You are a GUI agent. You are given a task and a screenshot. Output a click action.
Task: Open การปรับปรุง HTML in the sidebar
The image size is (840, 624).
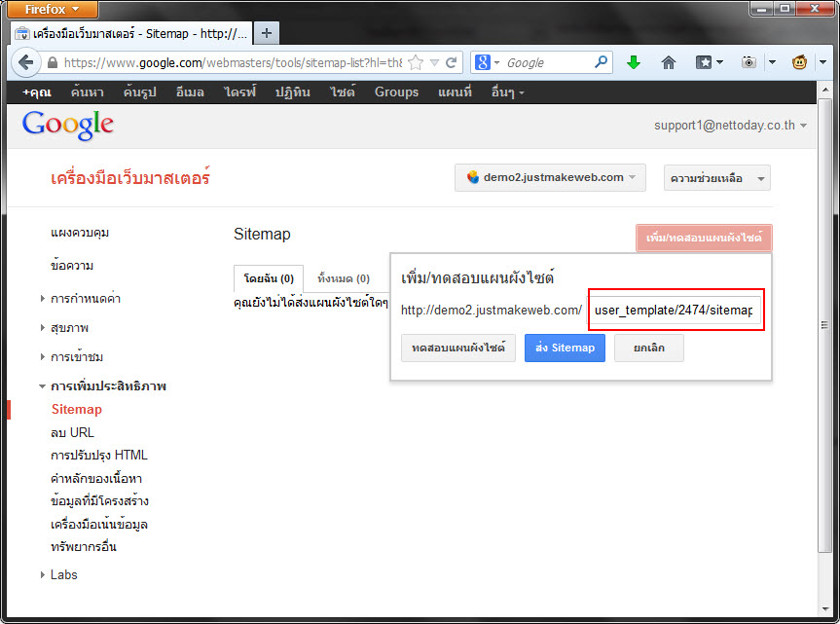tap(99, 456)
